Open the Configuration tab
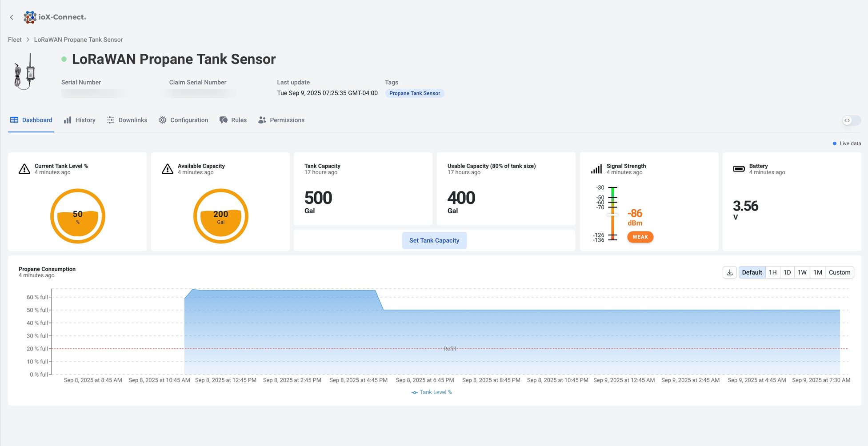 (x=189, y=119)
